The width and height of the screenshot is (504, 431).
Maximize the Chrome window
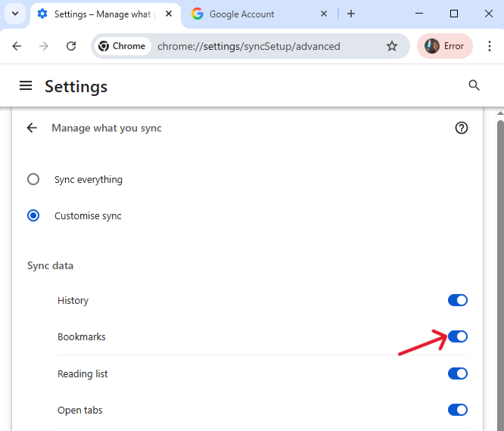454,14
